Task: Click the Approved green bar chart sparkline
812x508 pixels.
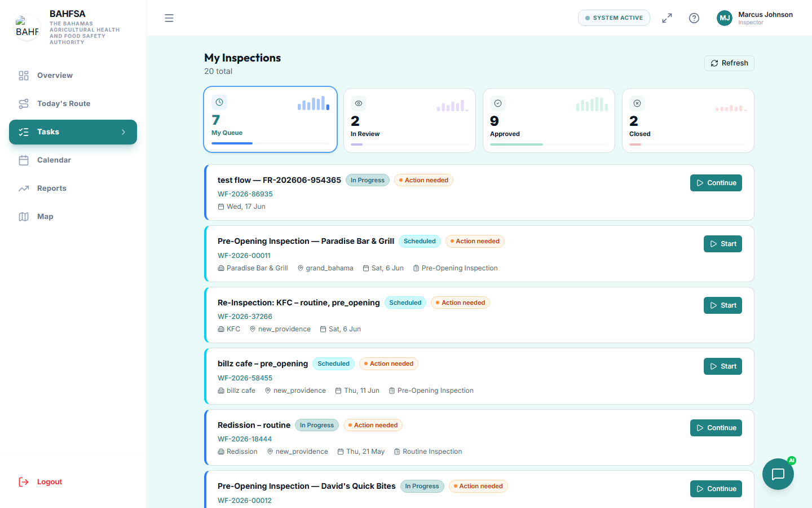Action: click(592, 104)
